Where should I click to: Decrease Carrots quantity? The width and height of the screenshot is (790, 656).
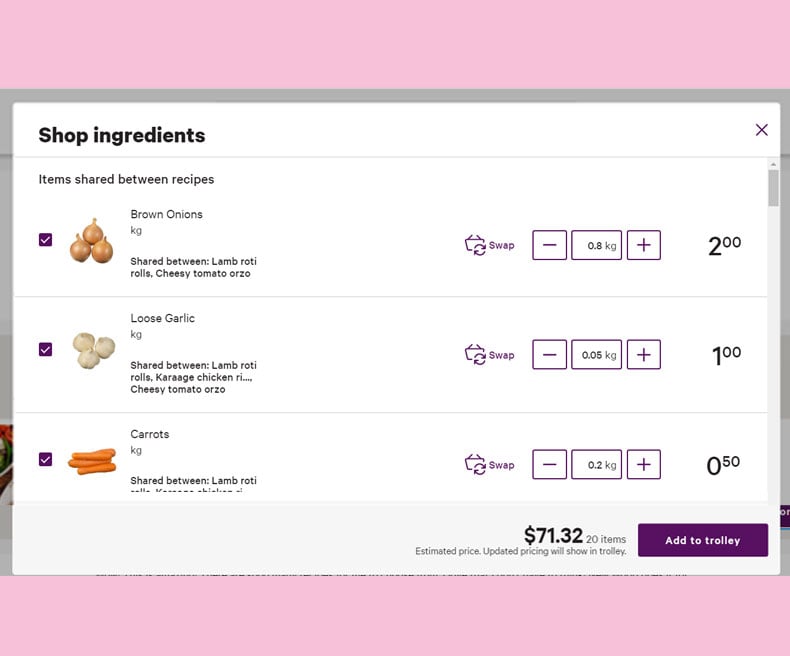tap(549, 465)
